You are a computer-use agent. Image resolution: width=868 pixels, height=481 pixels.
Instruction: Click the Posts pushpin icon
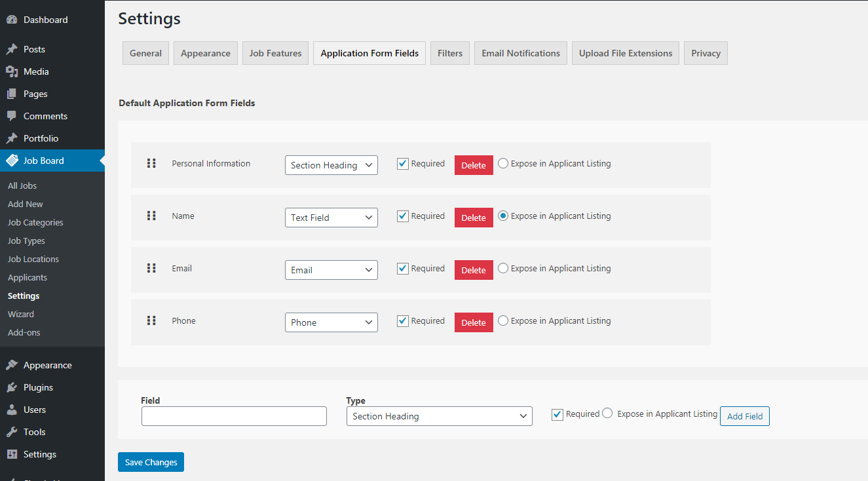coord(12,49)
